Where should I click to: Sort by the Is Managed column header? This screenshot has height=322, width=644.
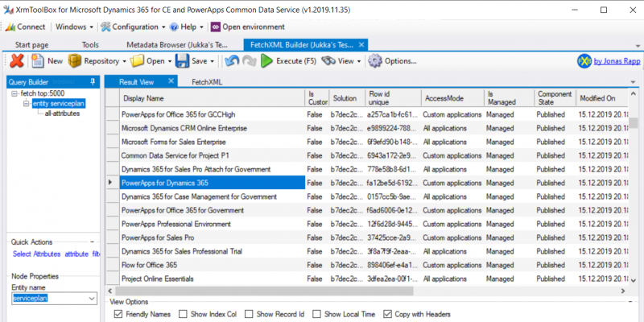[x=509, y=98]
